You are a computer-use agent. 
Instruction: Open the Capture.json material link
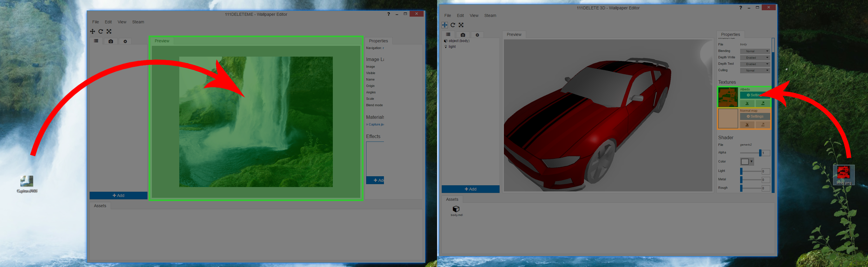click(x=375, y=125)
